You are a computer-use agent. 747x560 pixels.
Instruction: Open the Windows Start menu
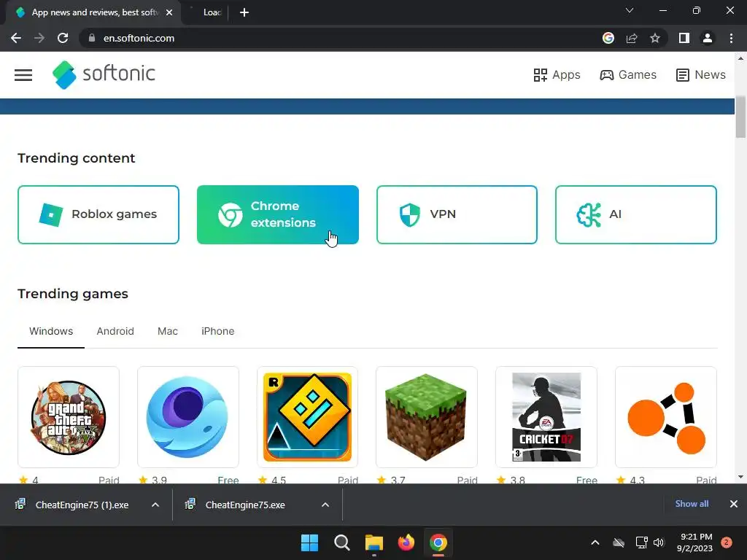(x=309, y=542)
